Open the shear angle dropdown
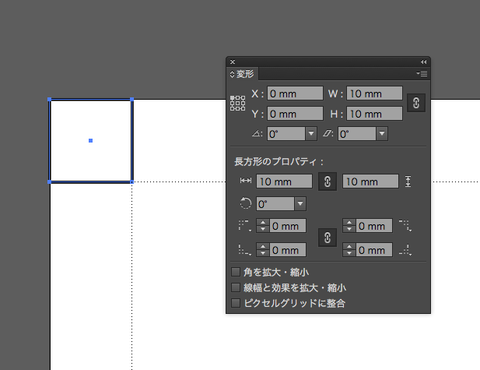This screenshot has height=370, width=480. 382,134
